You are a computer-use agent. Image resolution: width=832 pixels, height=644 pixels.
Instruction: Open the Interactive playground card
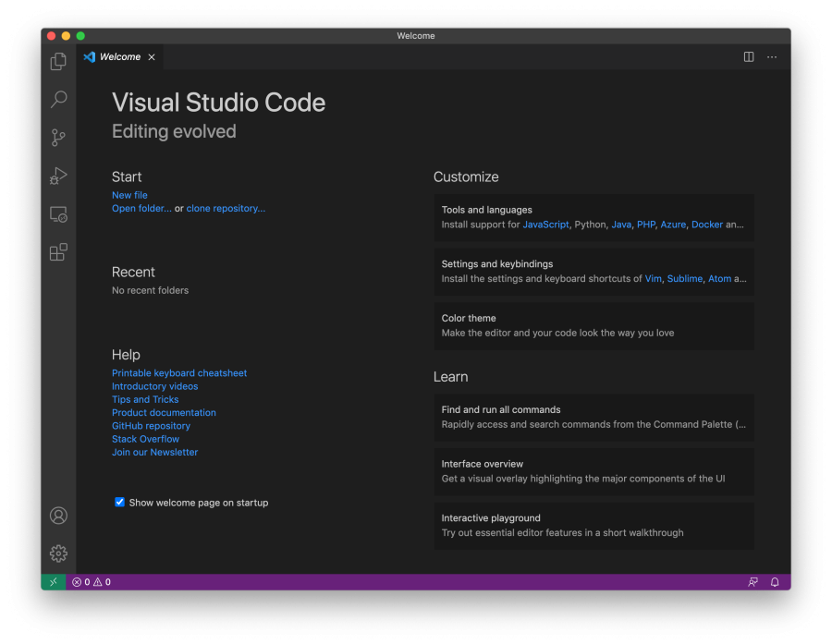593,526
